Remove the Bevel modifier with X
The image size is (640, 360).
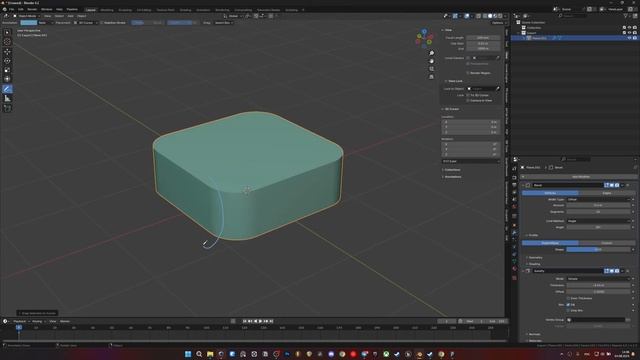[627, 185]
